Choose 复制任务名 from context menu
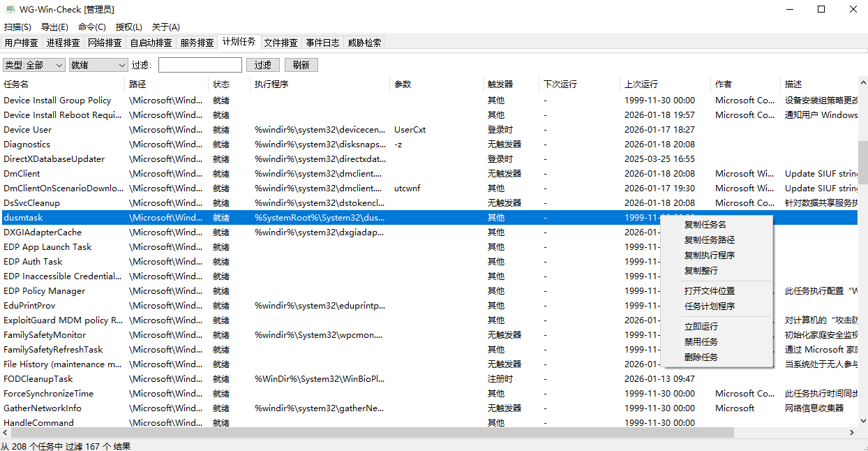This screenshot has width=868, height=451. 705,225
